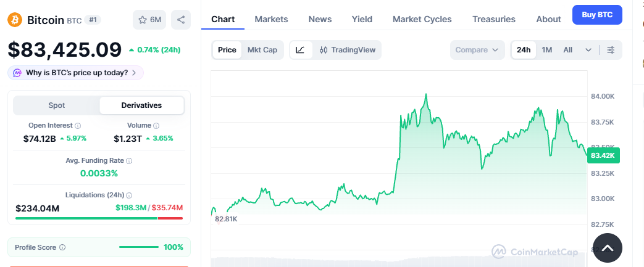Image resolution: width=644 pixels, height=267 pixels.
Task: Toggle chart to Price mode
Action: (x=227, y=50)
